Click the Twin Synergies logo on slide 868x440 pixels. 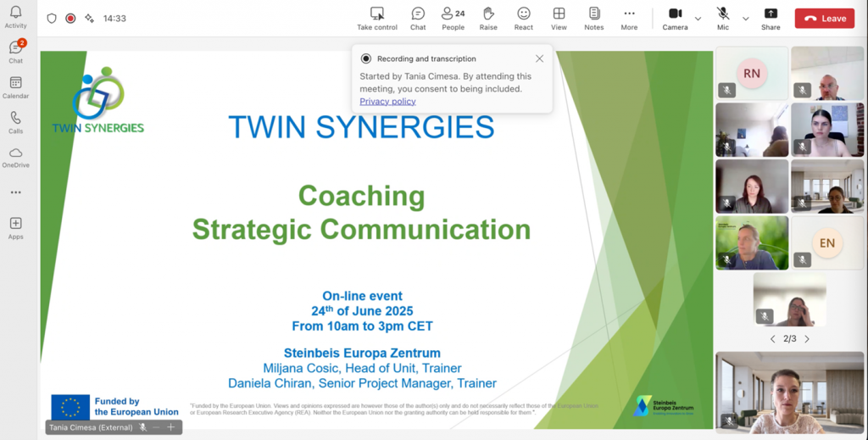coord(98,100)
